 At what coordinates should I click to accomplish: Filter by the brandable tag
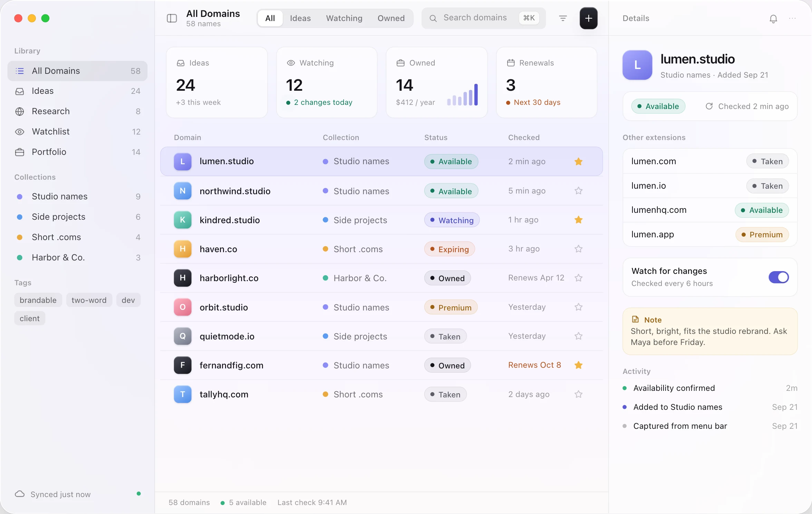tap(38, 300)
